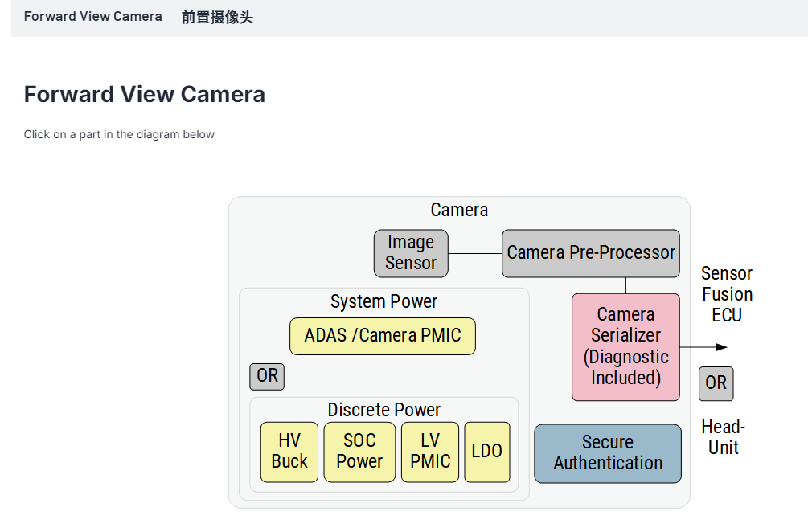Click the Head-Unit label
The height and width of the screenshot is (532, 808).
[x=723, y=436]
